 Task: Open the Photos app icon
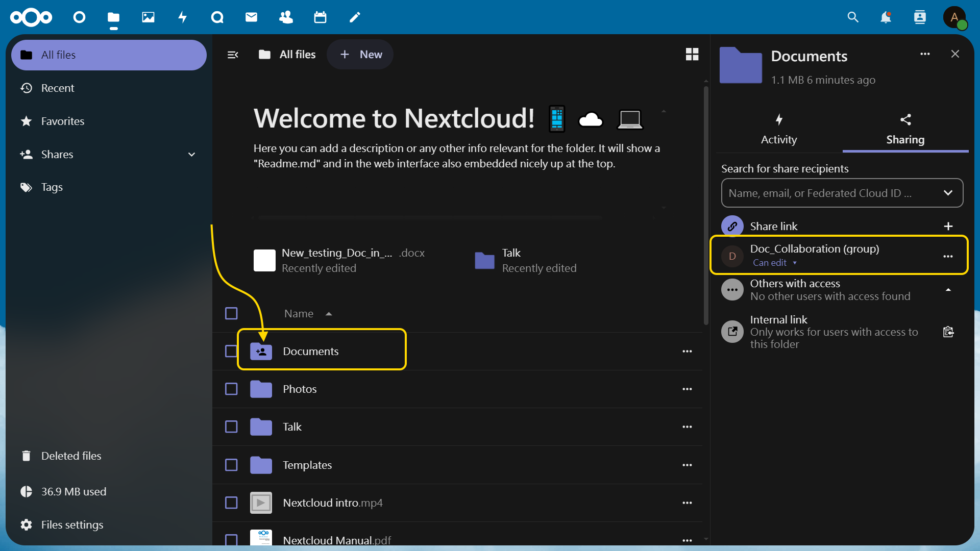click(148, 17)
